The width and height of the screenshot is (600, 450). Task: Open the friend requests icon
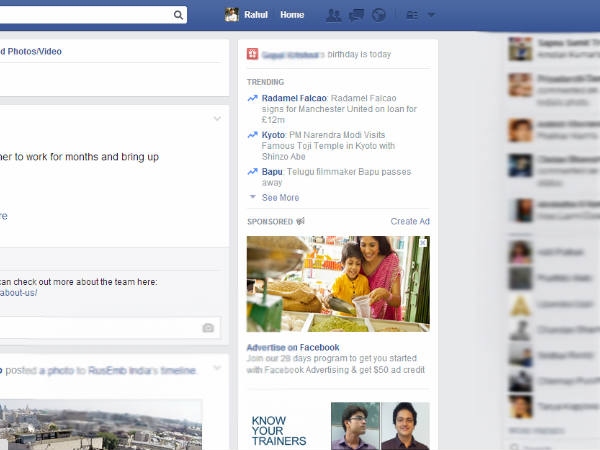point(334,15)
